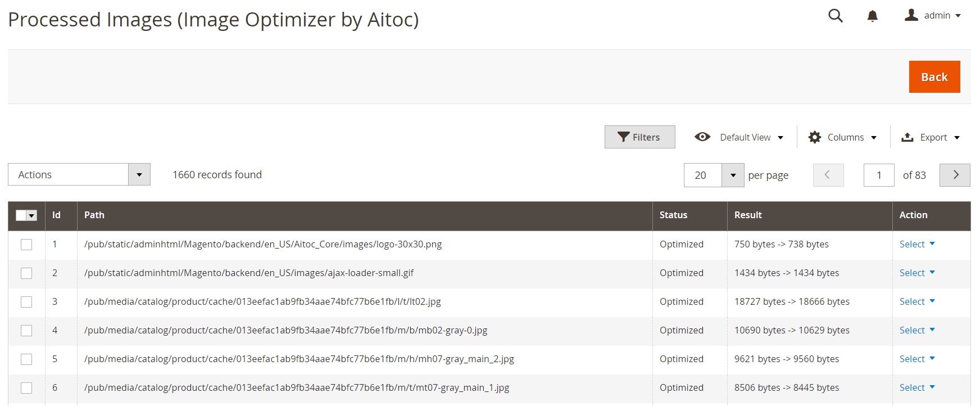Viewport: 980px width, 406px height.
Task: Click the Optimized status in row 1
Action: [x=682, y=244]
